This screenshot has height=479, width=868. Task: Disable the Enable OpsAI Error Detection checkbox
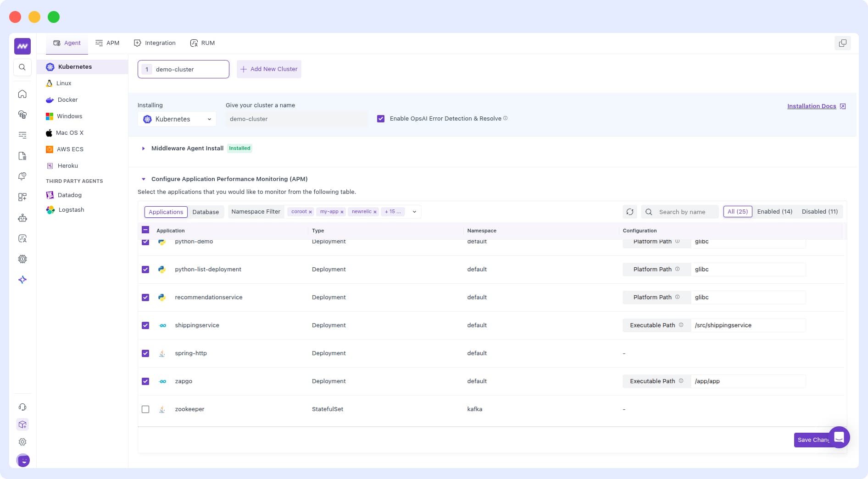[381, 118]
